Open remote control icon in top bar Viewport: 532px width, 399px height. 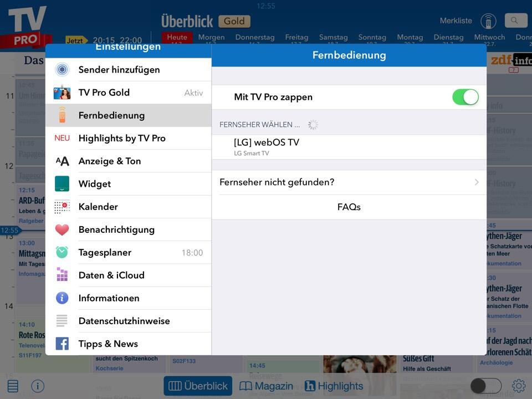pyautogui.click(x=488, y=21)
